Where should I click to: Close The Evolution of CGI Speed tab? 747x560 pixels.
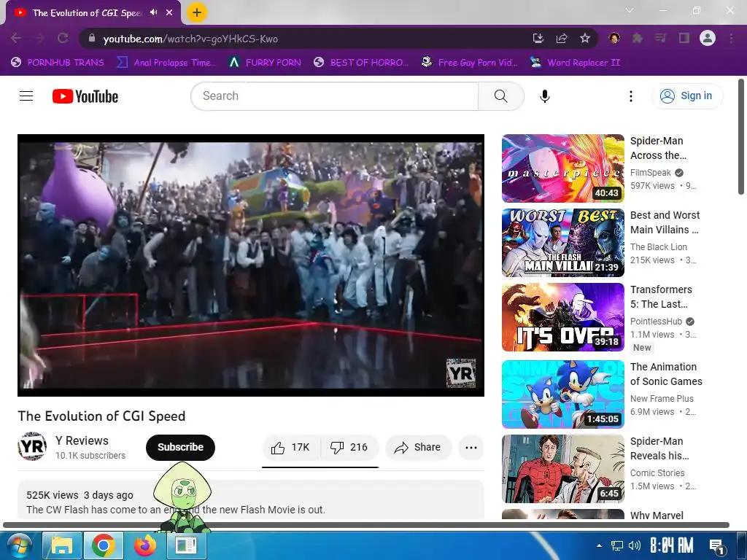(x=169, y=12)
